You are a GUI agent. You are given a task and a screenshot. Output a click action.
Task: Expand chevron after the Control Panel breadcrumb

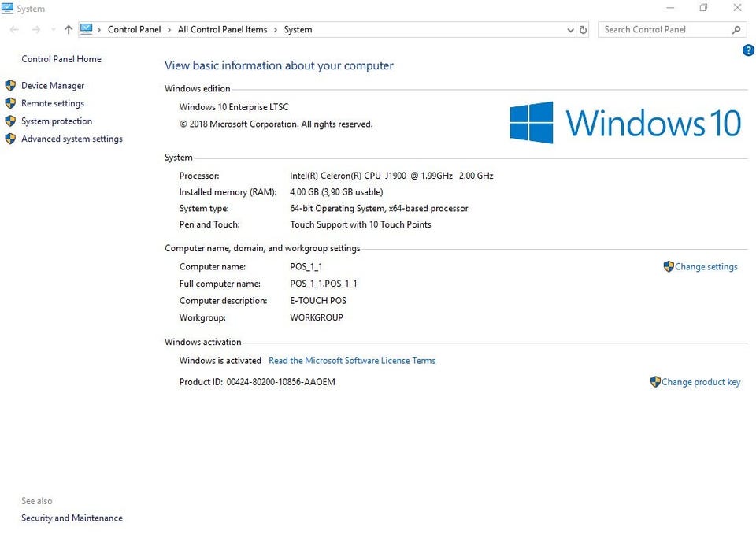(x=169, y=30)
